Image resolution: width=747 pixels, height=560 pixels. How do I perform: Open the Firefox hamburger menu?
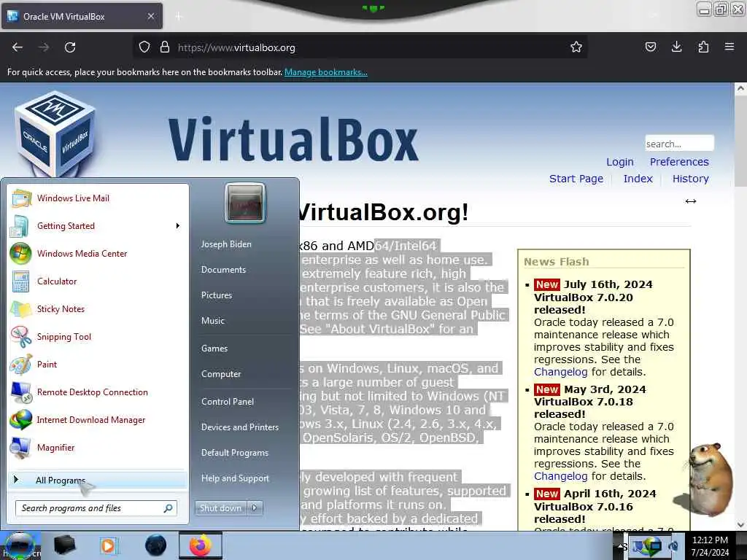[729, 47]
